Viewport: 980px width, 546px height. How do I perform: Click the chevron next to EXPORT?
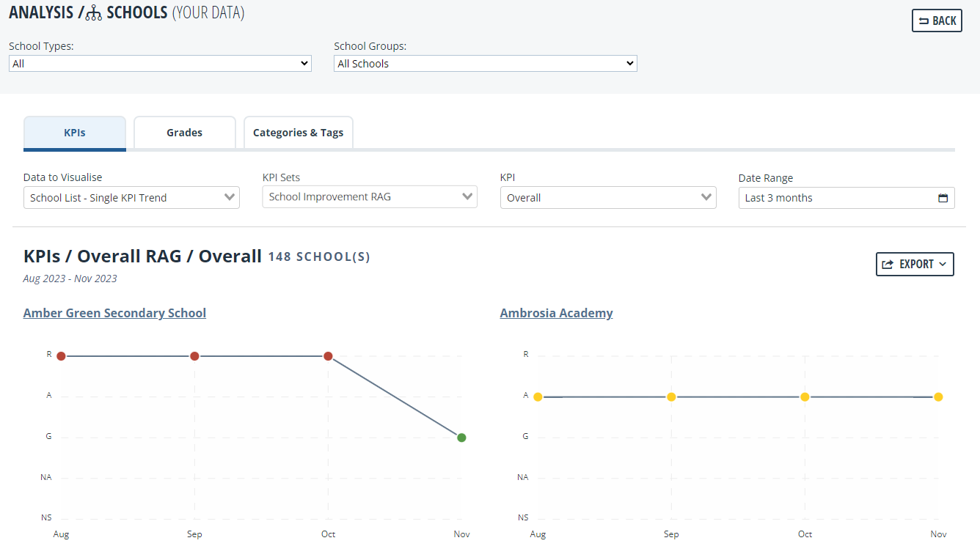pyautogui.click(x=942, y=265)
